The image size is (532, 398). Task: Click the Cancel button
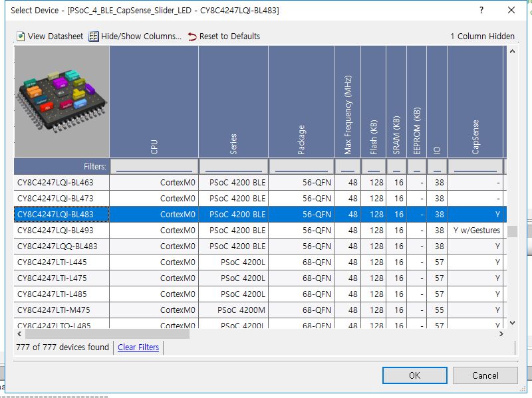click(485, 375)
